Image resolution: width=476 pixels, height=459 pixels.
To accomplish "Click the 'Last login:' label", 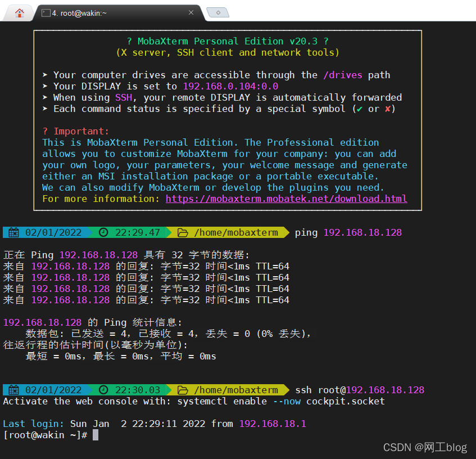I will coord(33,424).
